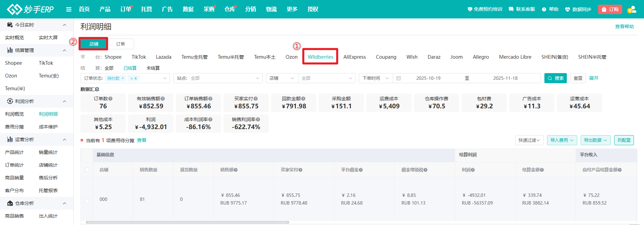644x225 pixels.
Task: Select the 已结算 settlement filter
Action: (130, 68)
